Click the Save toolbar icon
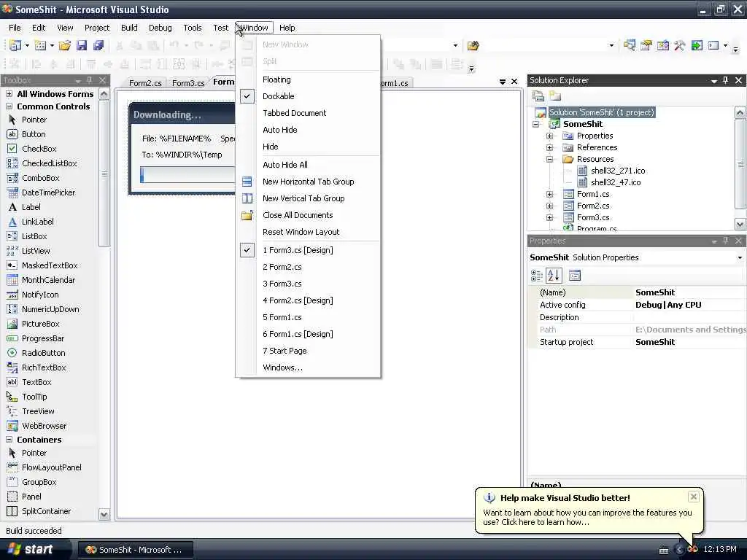The height and width of the screenshot is (560, 747). pyautogui.click(x=82, y=45)
